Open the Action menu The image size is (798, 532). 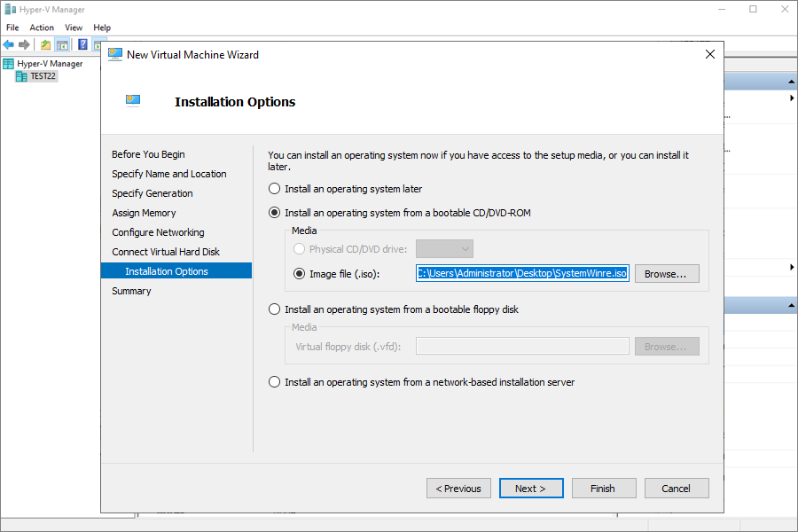[x=42, y=27]
